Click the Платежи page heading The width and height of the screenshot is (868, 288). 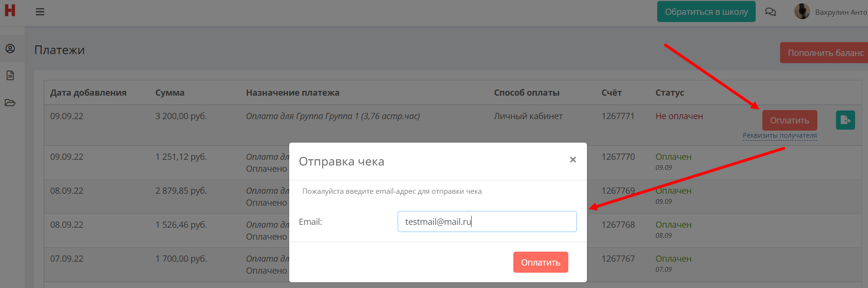click(59, 50)
